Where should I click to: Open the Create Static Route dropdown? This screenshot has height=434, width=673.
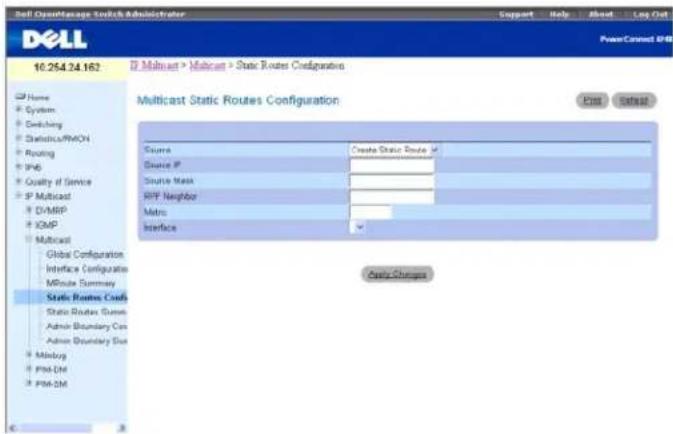click(x=394, y=150)
